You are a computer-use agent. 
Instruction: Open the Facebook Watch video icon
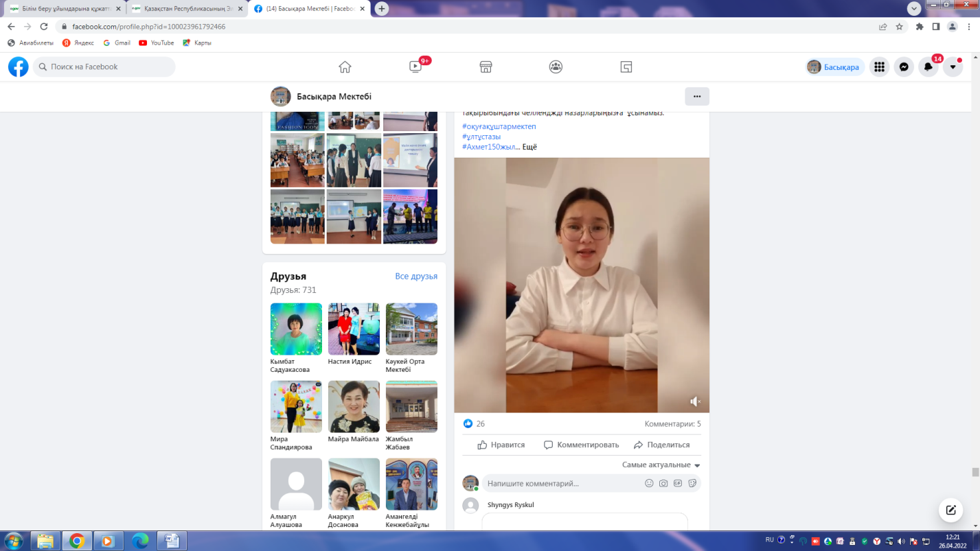[x=415, y=67]
